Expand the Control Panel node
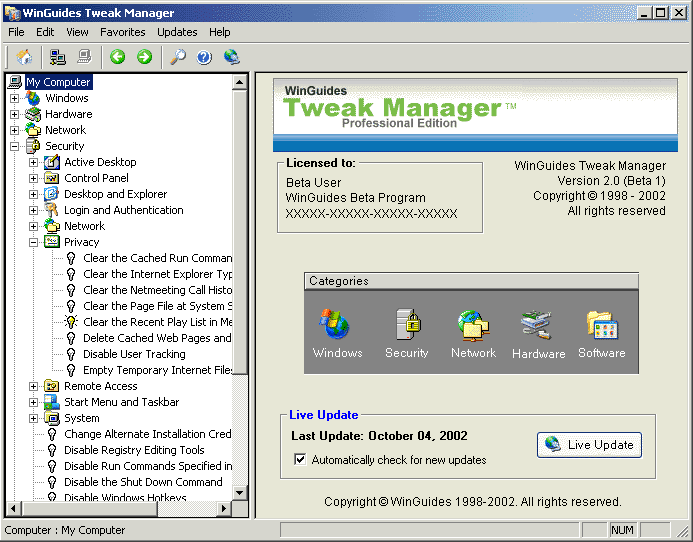The image size is (693, 542). (x=34, y=178)
